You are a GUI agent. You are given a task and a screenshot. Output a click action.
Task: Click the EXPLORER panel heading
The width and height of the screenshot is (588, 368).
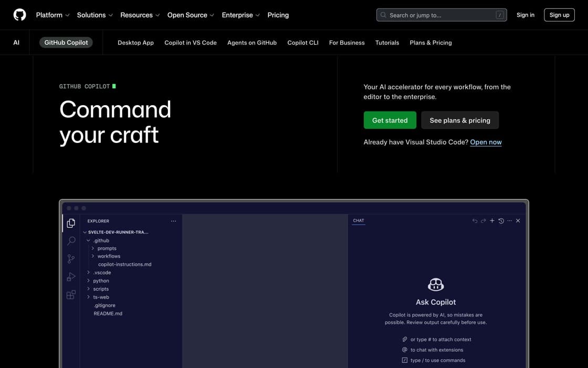coord(98,221)
